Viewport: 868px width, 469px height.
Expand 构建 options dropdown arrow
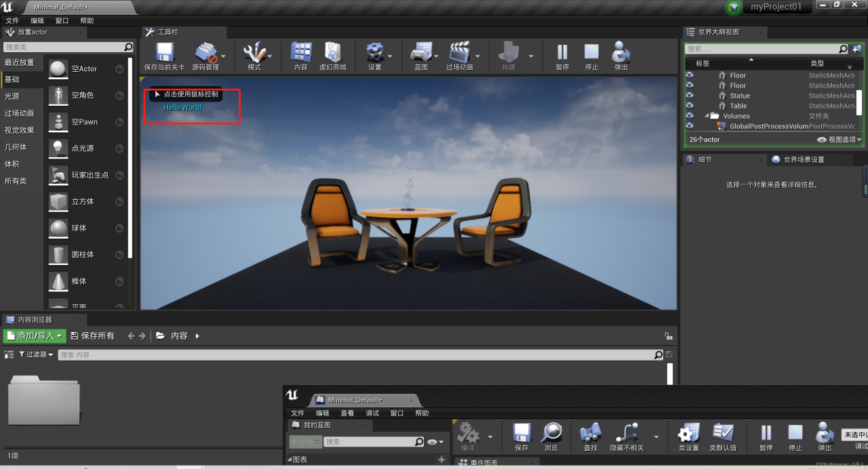coord(531,57)
